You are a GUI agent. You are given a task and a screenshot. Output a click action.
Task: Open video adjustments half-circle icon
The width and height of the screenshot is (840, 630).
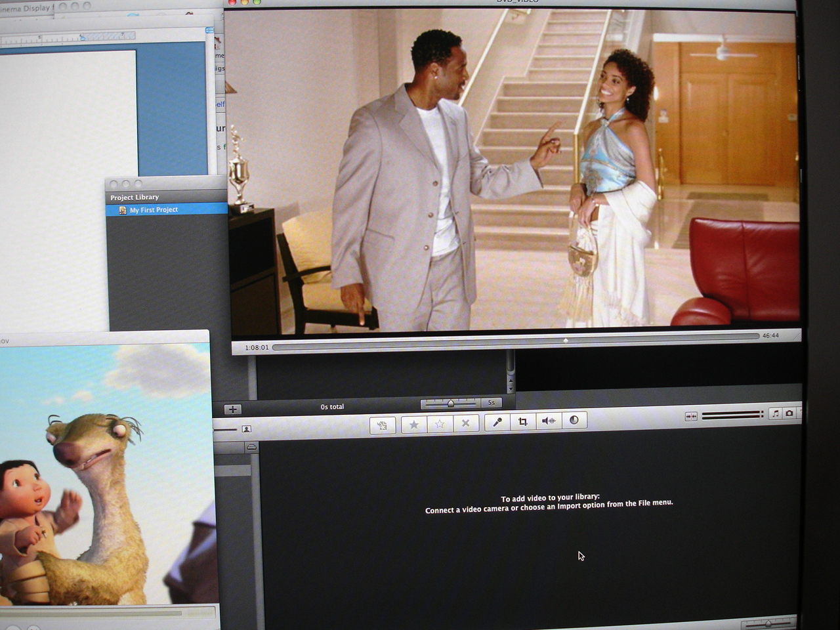pyautogui.click(x=574, y=420)
